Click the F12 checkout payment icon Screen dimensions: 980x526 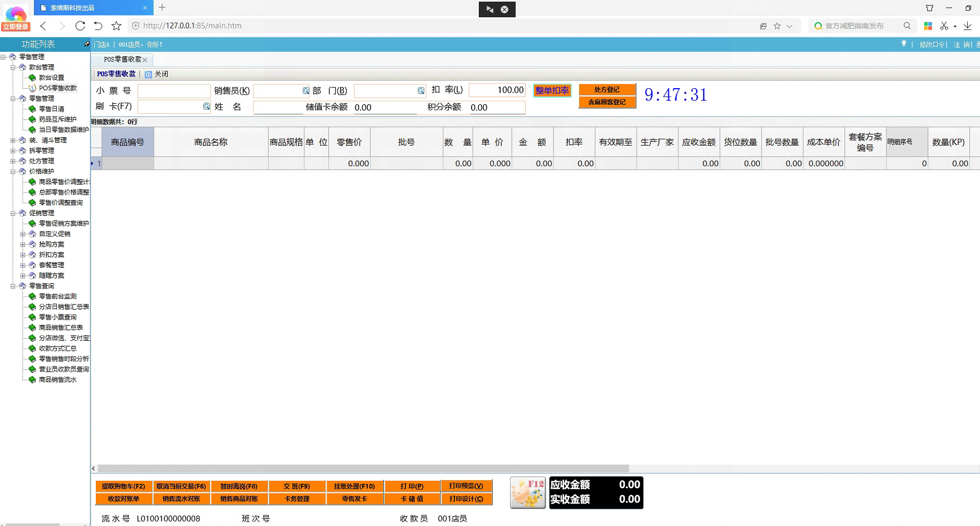click(x=527, y=493)
